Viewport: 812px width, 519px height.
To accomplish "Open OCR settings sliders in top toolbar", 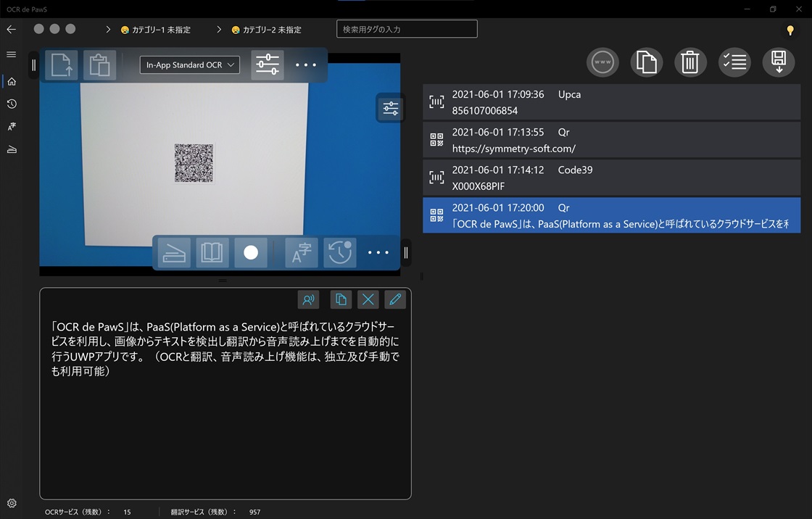I will 268,65.
